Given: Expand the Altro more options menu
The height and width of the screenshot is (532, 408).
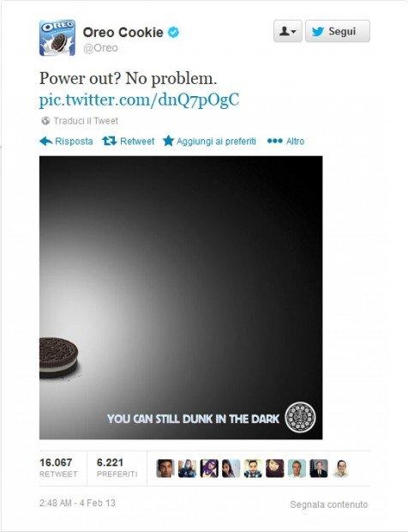Looking at the screenshot, I should 285,141.
